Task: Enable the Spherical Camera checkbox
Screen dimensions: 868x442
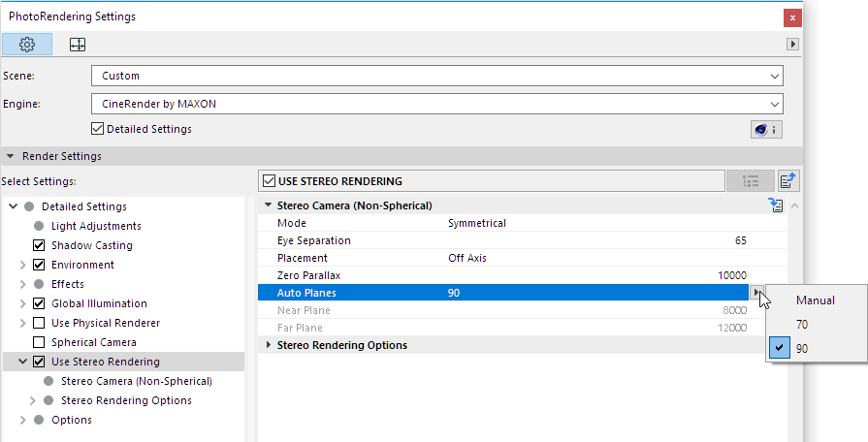Action: tap(40, 342)
